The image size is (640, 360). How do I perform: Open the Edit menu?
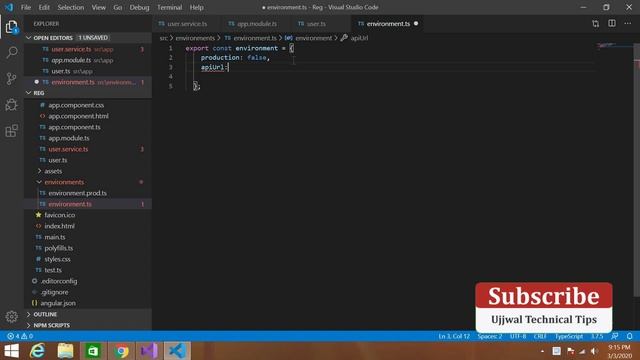(44, 7)
